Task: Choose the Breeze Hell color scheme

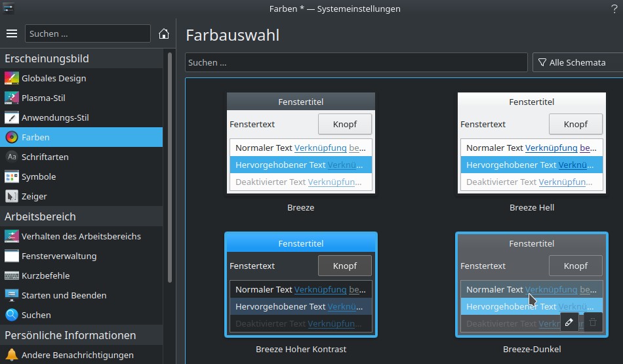Action: 531,143
